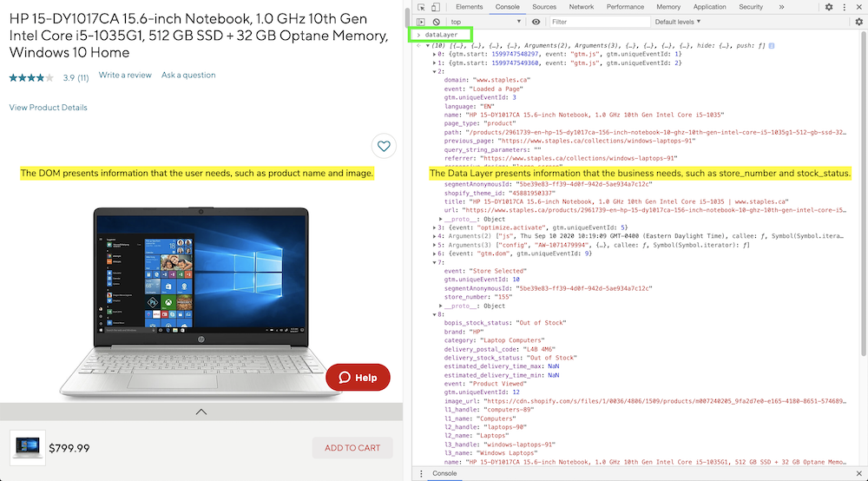Click the laptop thumbnail beside price
Screen dimensions: 868x481
click(x=27, y=447)
